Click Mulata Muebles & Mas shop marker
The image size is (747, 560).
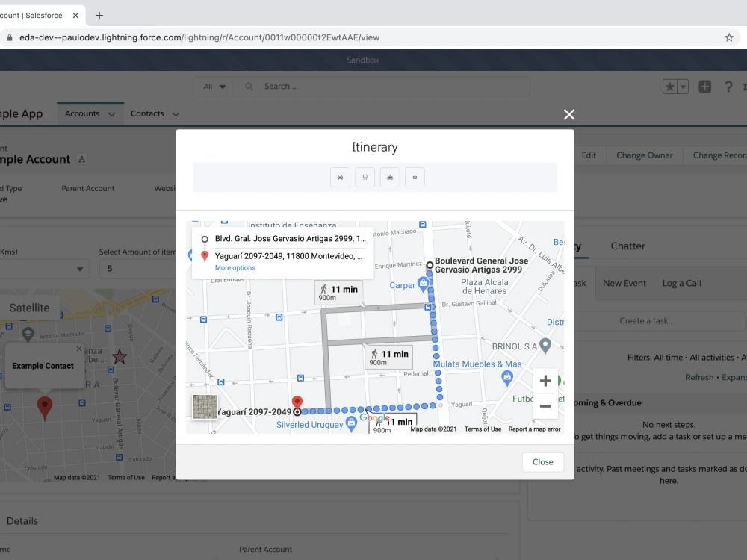(507, 379)
